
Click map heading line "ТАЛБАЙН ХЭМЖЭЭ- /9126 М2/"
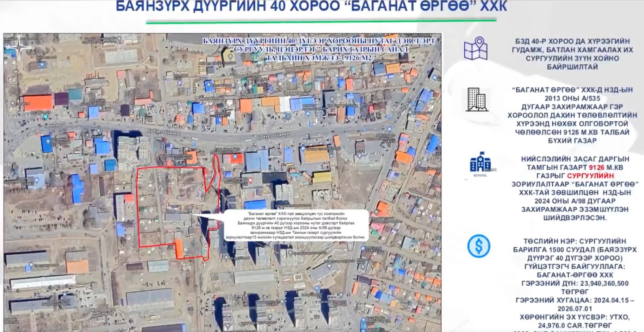click(x=320, y=58)
